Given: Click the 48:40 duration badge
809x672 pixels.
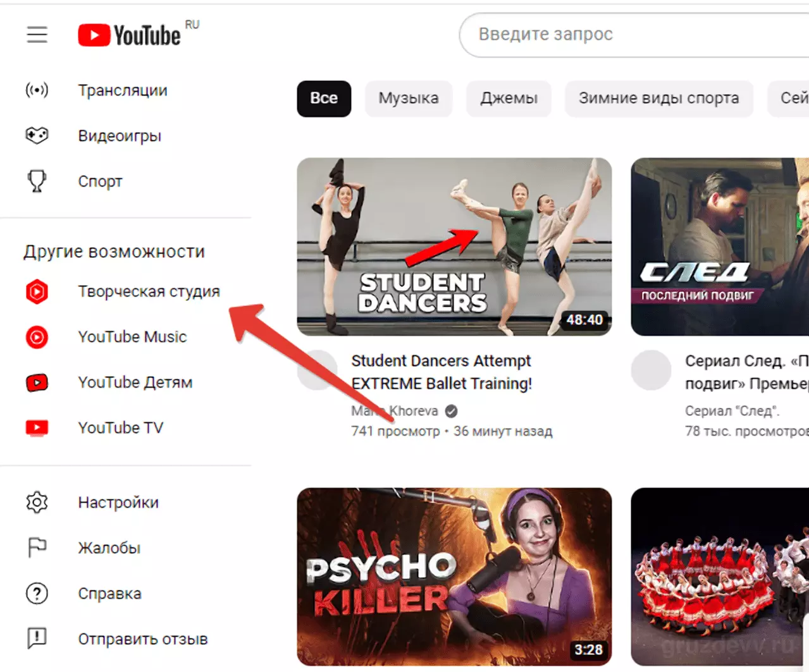Looking at the screenshot, I should pos(584,320).
